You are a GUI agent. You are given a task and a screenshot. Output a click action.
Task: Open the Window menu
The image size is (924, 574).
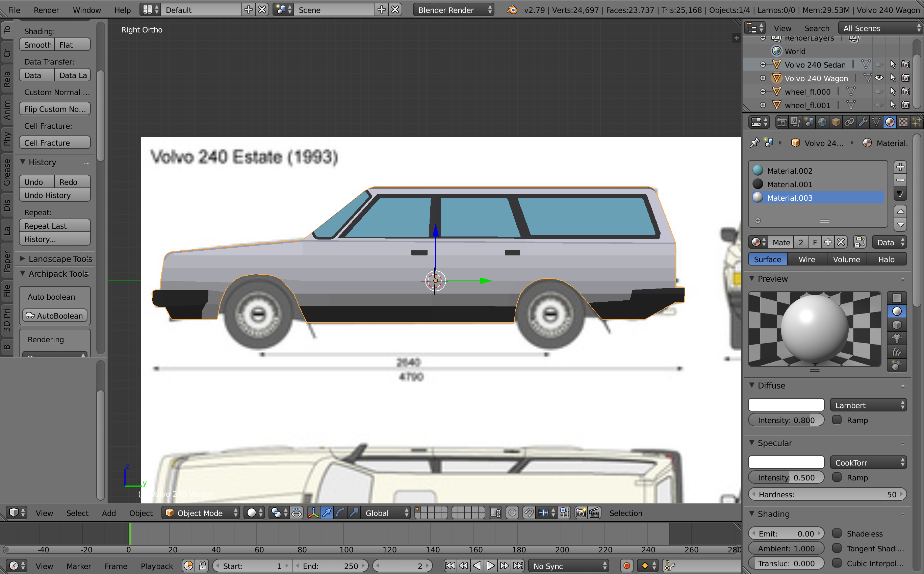coord(87,10)
